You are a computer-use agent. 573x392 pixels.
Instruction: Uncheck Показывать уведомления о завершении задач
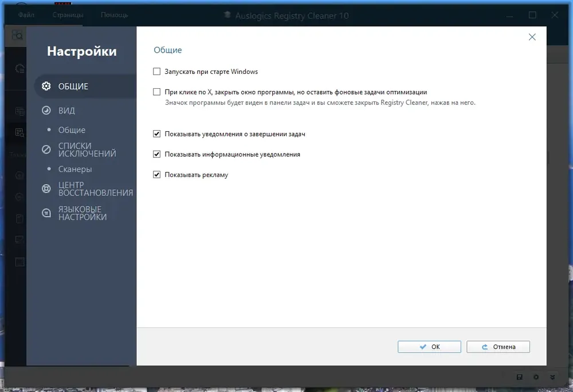pyautogui.click(x=157, y=134)
